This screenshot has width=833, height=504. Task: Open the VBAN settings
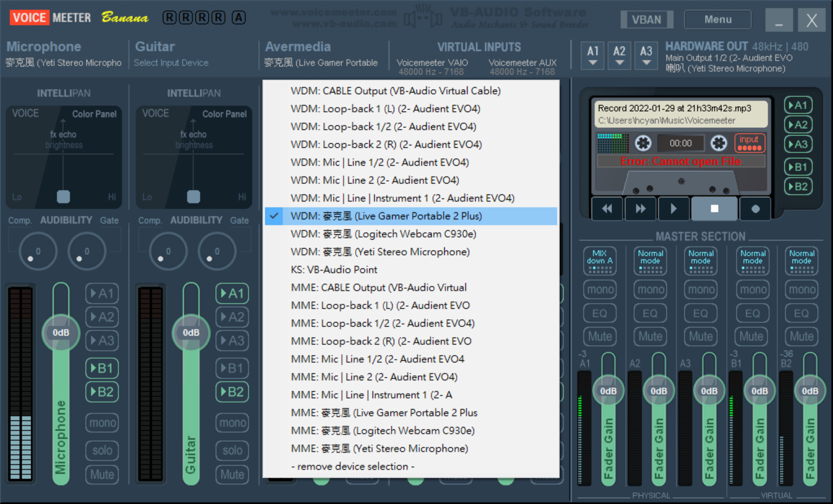(646, 20)
